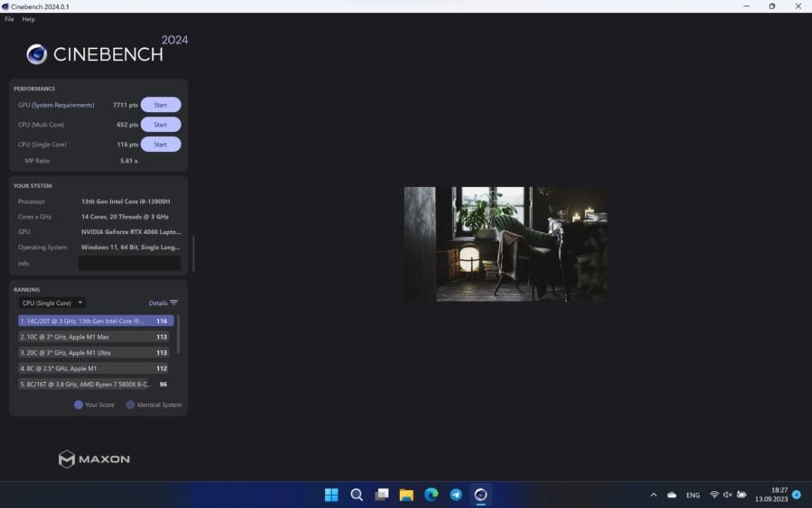This screenshot has width=812, height=508.
Task: Click the Windows 11, 64 Bit text
Action: (130, 247)
